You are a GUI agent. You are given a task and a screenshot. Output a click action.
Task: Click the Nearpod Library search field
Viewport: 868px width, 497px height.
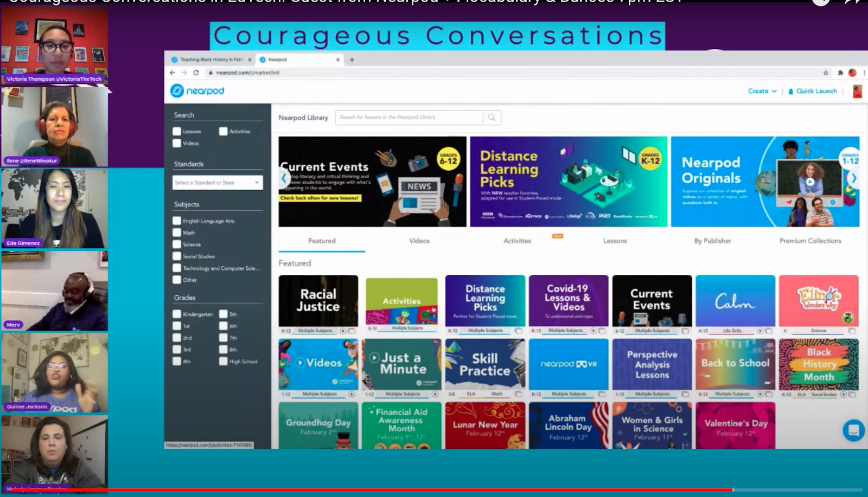(410, 117)
